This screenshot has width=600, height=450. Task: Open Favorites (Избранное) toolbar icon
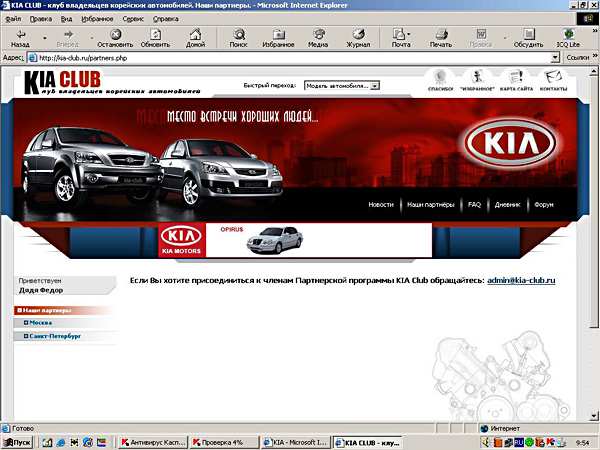pos(277,38)
